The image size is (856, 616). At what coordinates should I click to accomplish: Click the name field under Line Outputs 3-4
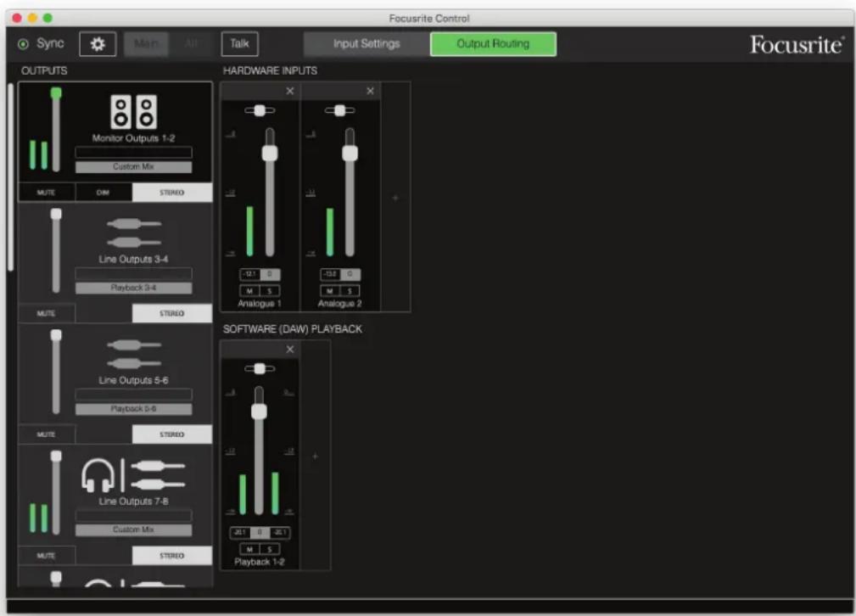pyautogui.click(x=134, y=273)
